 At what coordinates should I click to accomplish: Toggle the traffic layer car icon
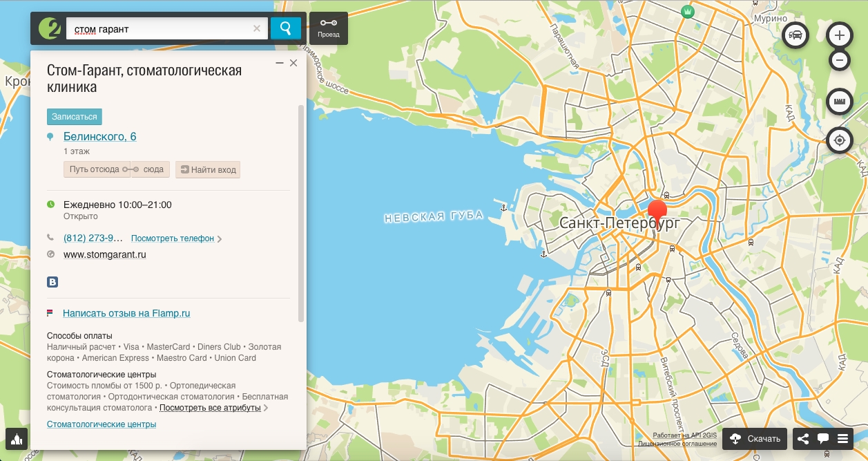[796, 35]
